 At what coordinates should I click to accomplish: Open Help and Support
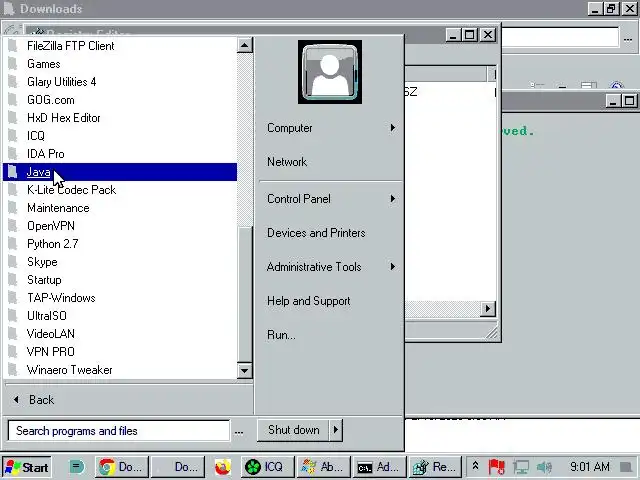330,301
